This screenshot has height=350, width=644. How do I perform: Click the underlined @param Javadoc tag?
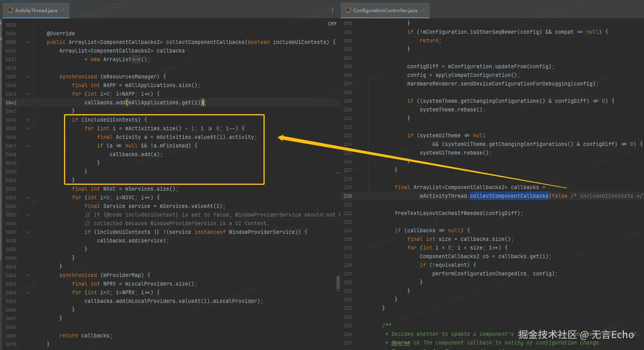(x=401, y=343)
